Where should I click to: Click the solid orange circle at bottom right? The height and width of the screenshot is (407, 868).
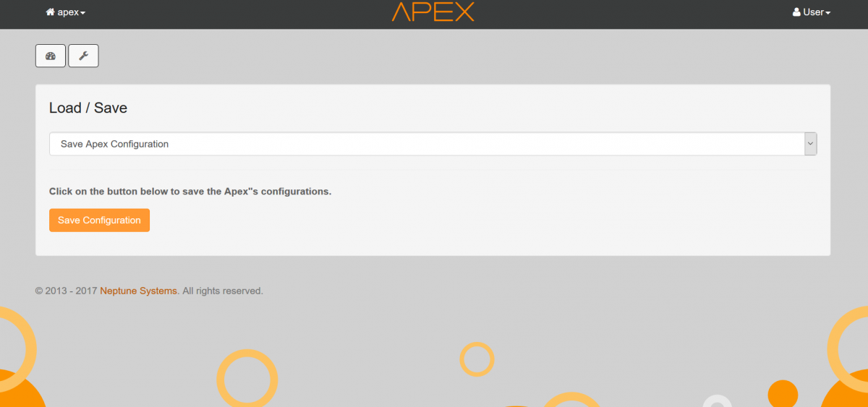click(783, 394)
